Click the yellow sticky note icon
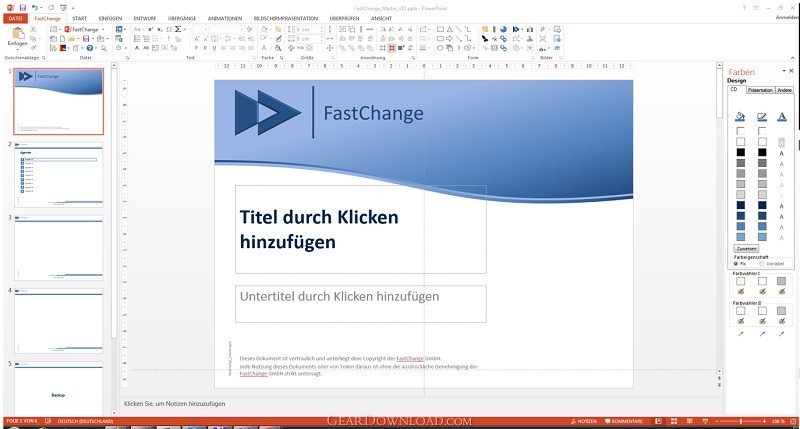 485,30
